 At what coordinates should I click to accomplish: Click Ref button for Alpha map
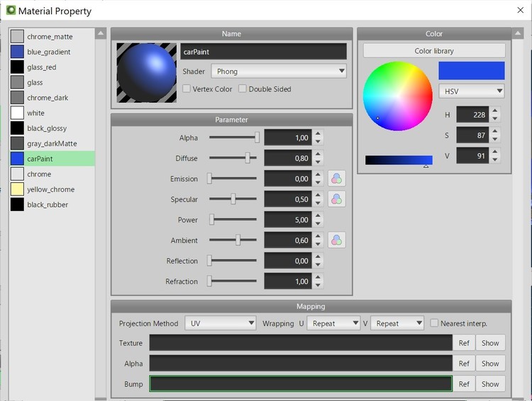pyautogui.click(x=464, y=363)
